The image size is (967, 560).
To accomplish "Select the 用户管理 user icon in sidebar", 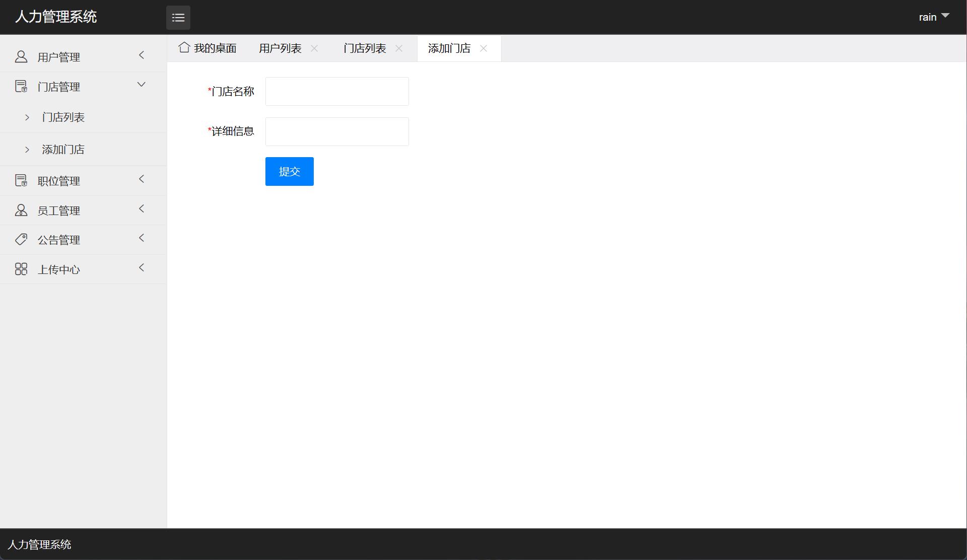I will tap(21, 56).
